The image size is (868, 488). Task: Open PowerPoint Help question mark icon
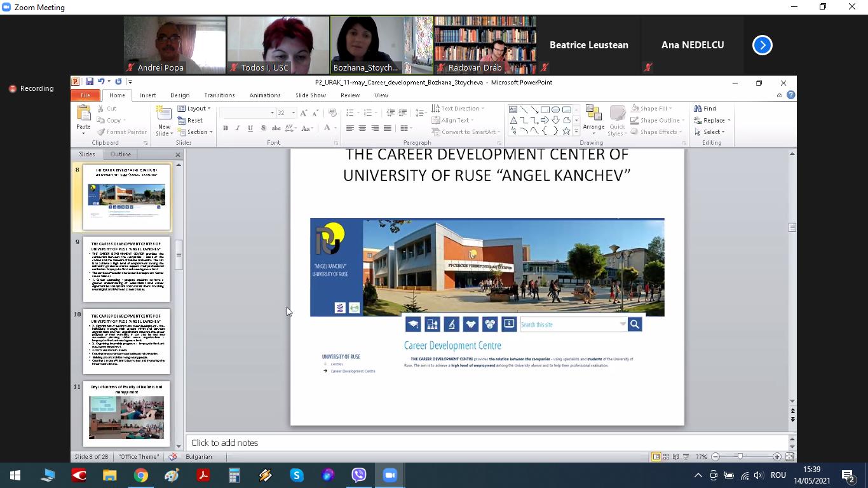[790, 95]
